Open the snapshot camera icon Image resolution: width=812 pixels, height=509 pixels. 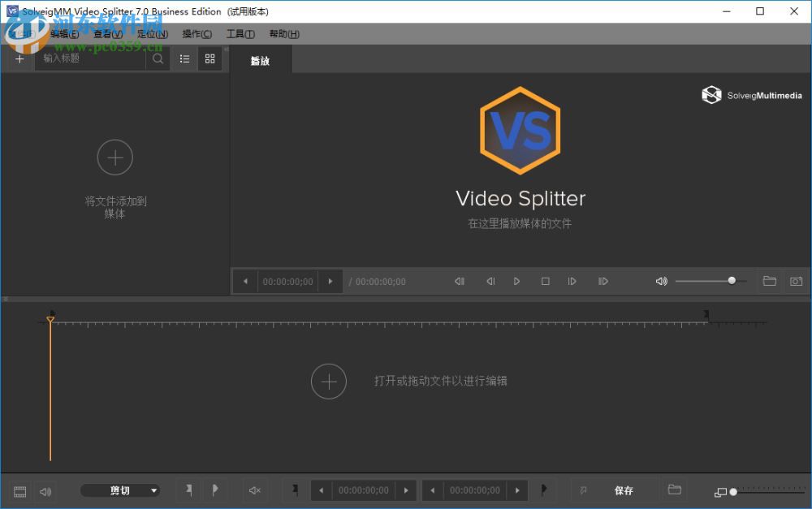point(796,281)
